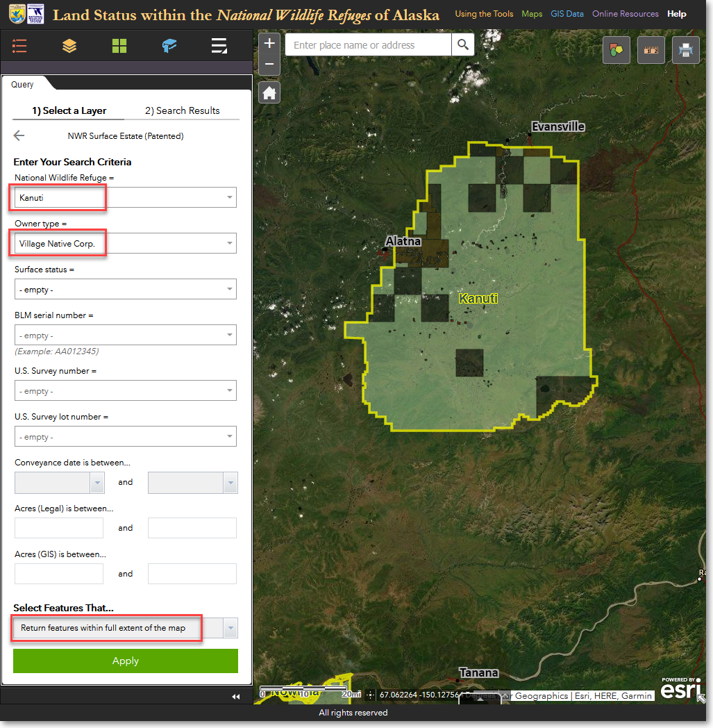713x728 pixels.
Task: Open the Basemap Gallery grid icon
Action: point(119,46)
